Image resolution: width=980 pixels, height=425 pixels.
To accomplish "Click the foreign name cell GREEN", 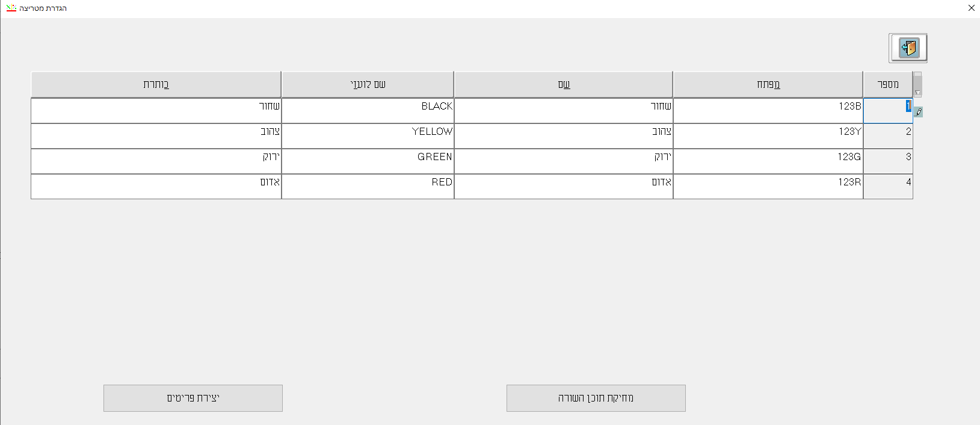I will click(x=368, y=161).
